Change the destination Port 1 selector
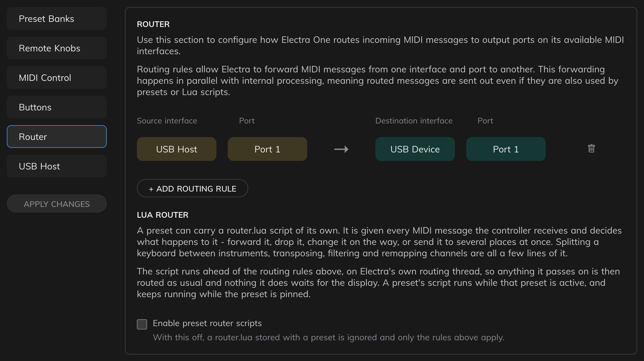Viewport: 644px width, 361px height. click(x=506, y=149)
